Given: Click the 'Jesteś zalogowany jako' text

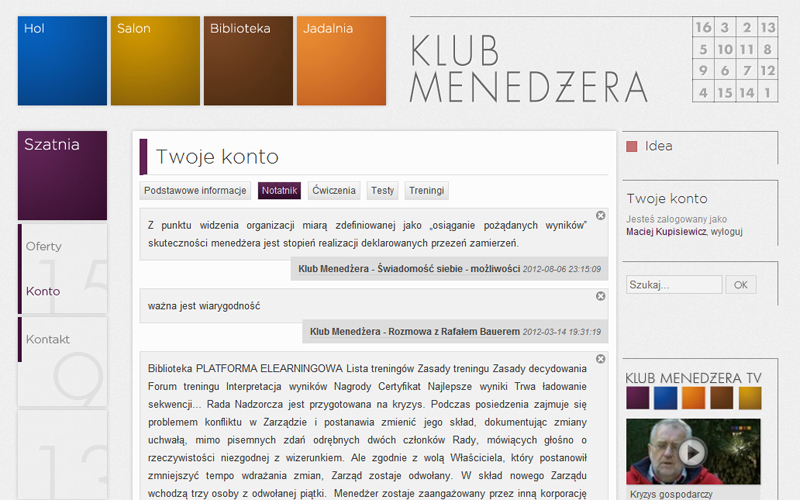Looking at the screenshot, I should click(x=677, y=219).
